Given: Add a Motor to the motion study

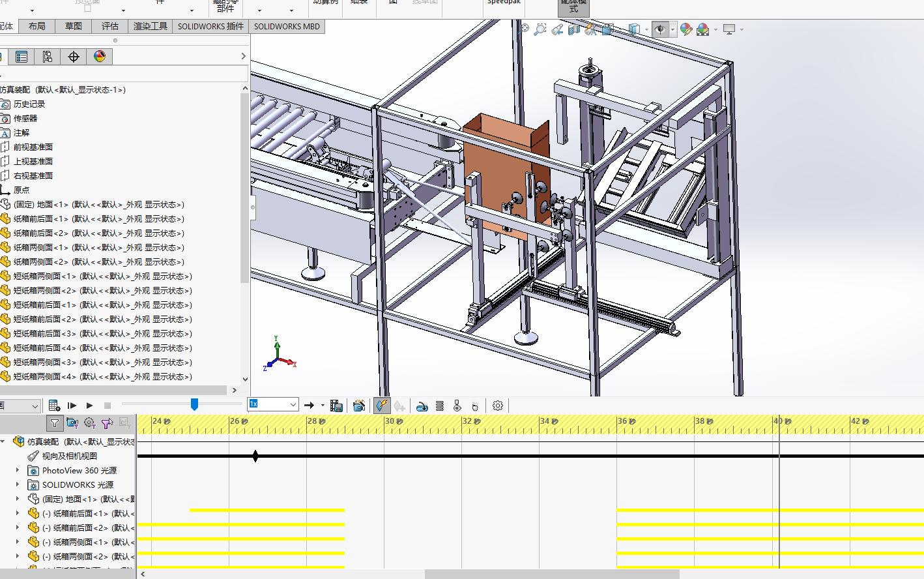Looking at the screenshot, I should [x=422, y=406].
